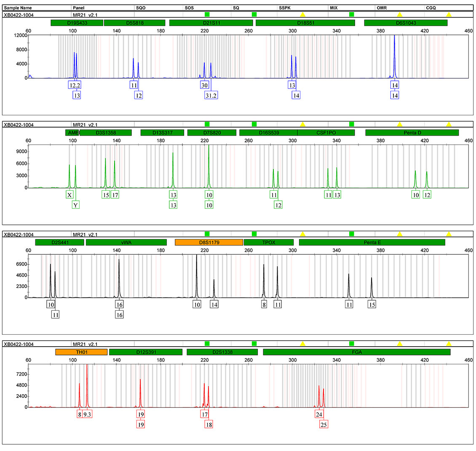This screenshot has width=476, height=451.
Task: Click the green SQ flag in the D2S441 panel row
Action: (254, 234)
